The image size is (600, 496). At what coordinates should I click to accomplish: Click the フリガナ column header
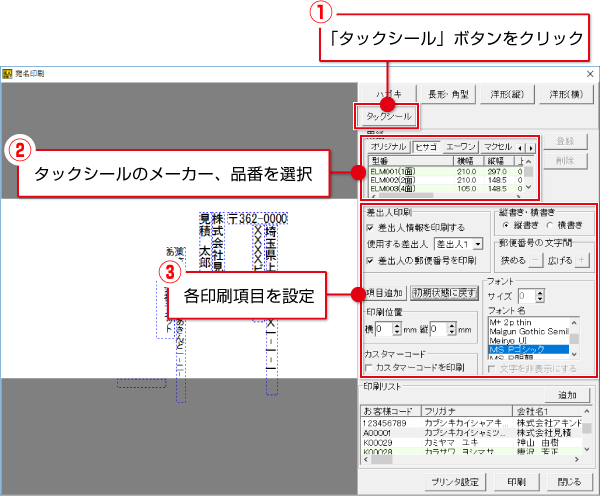pos(467,411)
